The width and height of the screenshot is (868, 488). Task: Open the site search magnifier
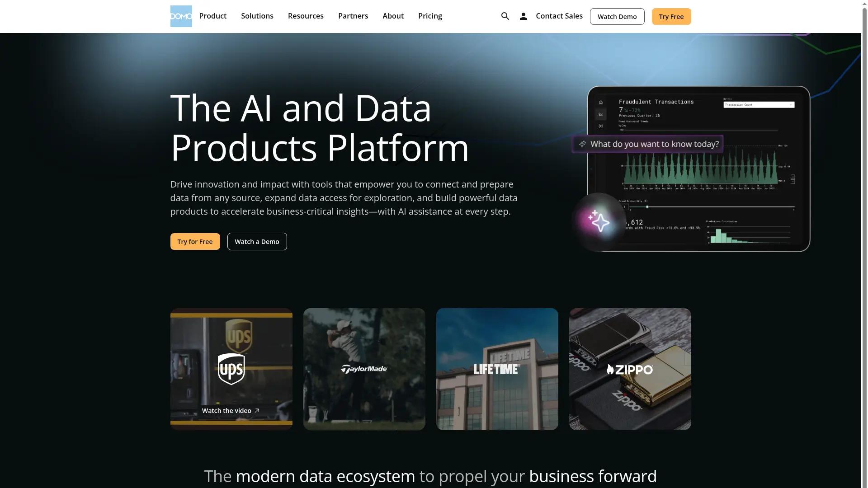(505, 16)
